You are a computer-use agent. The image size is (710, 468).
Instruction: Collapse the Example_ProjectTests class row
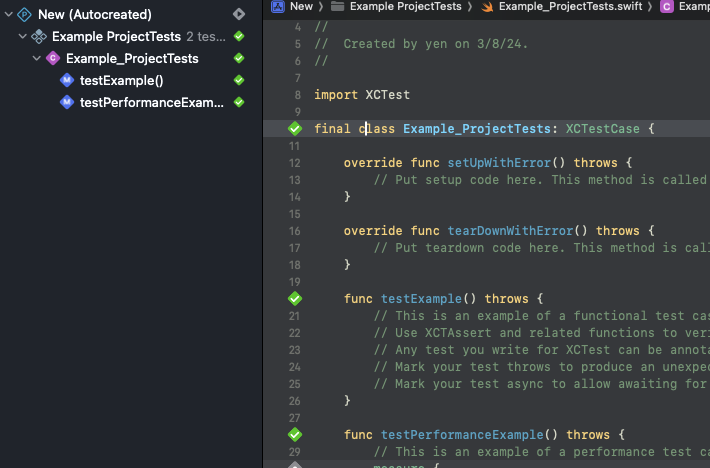[x=37, y=58]
